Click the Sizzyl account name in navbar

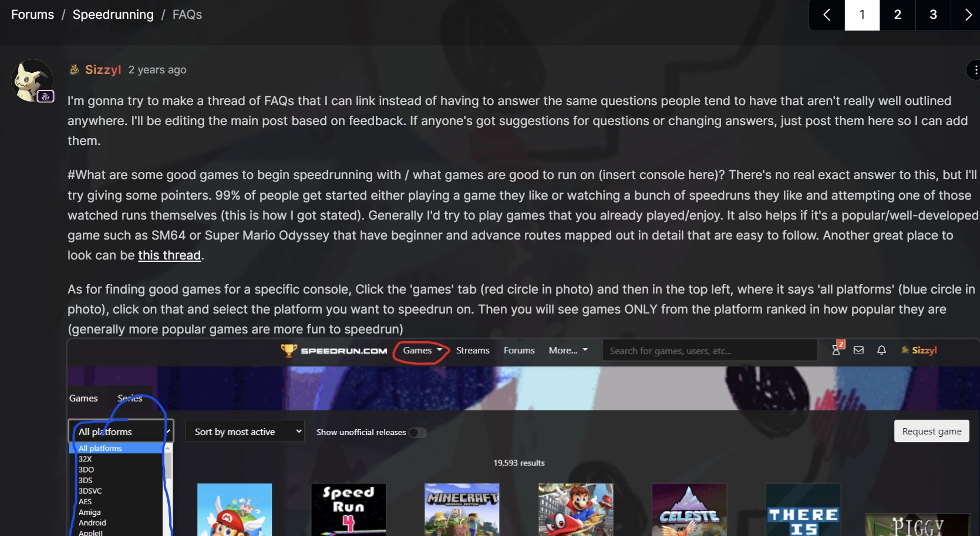924,350
